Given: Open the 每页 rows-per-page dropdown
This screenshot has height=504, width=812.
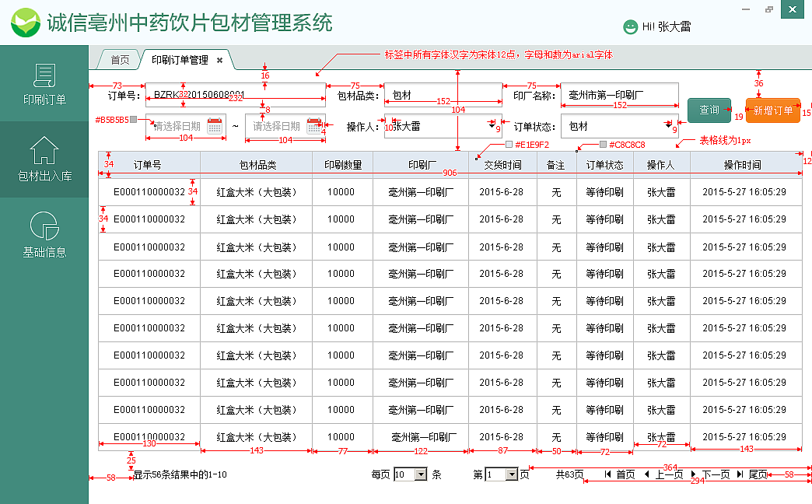Looking at the screenshot, I should [x=422, y=474].
